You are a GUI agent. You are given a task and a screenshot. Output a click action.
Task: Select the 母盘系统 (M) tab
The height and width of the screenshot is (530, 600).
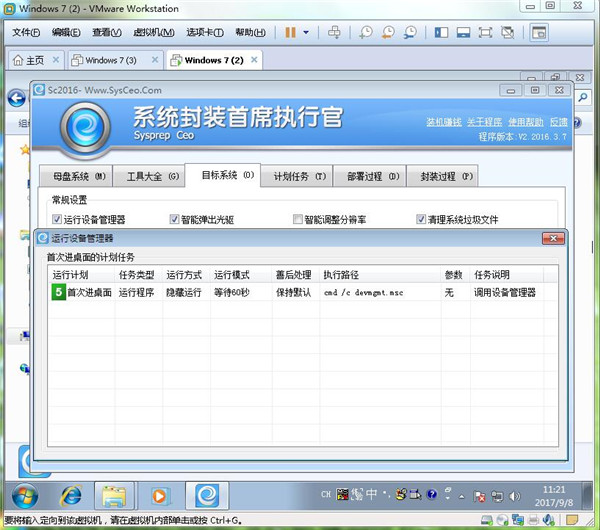tap(76, 176)
